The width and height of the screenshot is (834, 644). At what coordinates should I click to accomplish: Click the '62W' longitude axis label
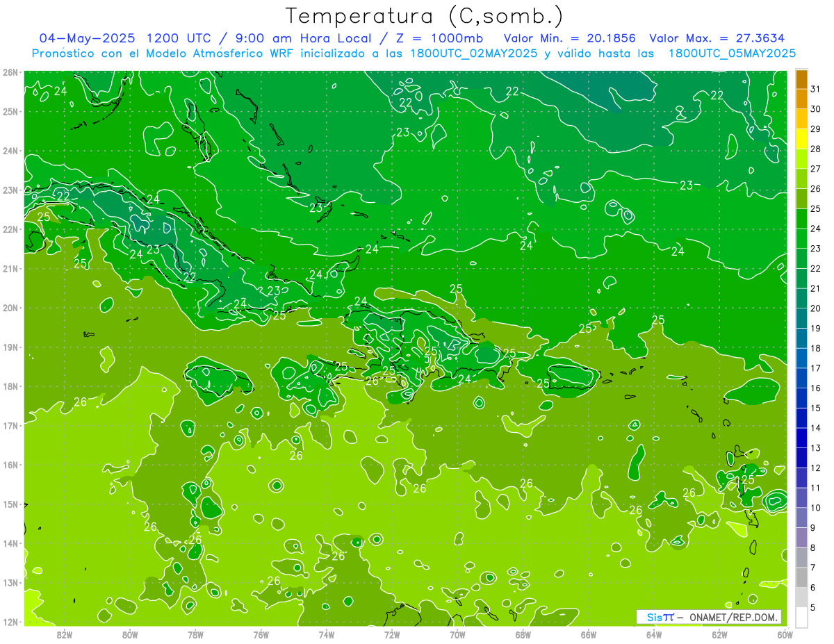coord(719,634)
